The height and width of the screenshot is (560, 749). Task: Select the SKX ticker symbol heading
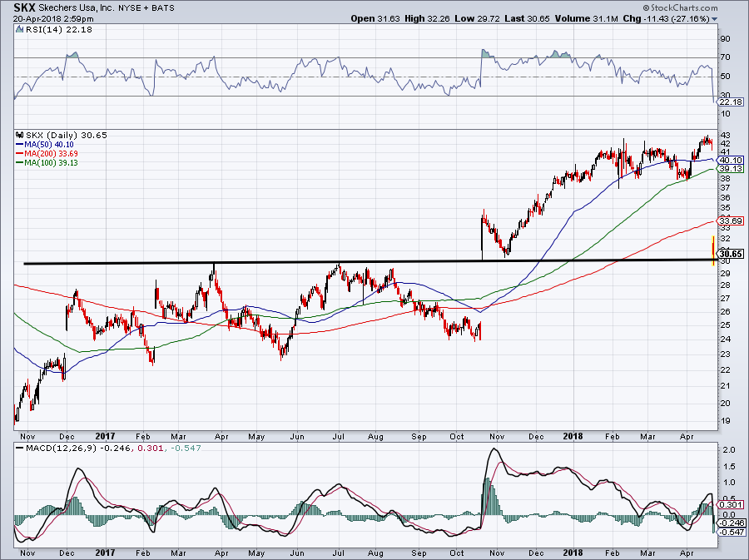[x=24, y=7]
